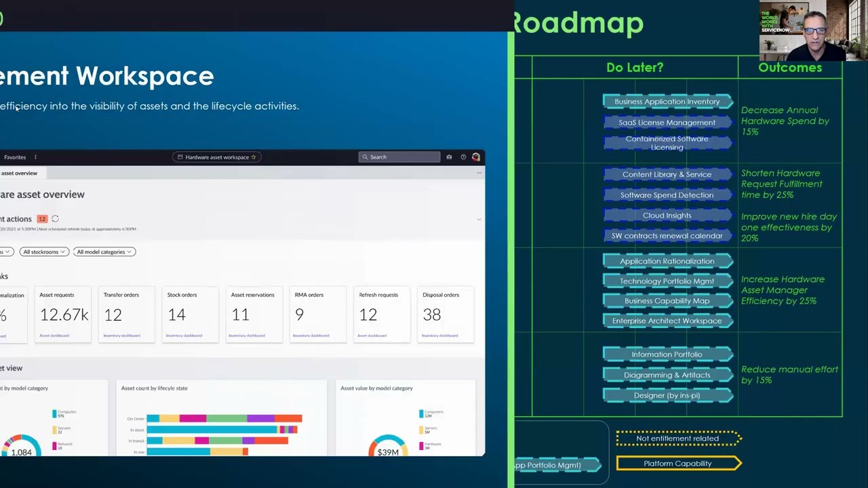Image resolution: width=868 pixels, height=488 pixels.
Task: Open the vertical dots menu beside Favorites
Action: 35,157
